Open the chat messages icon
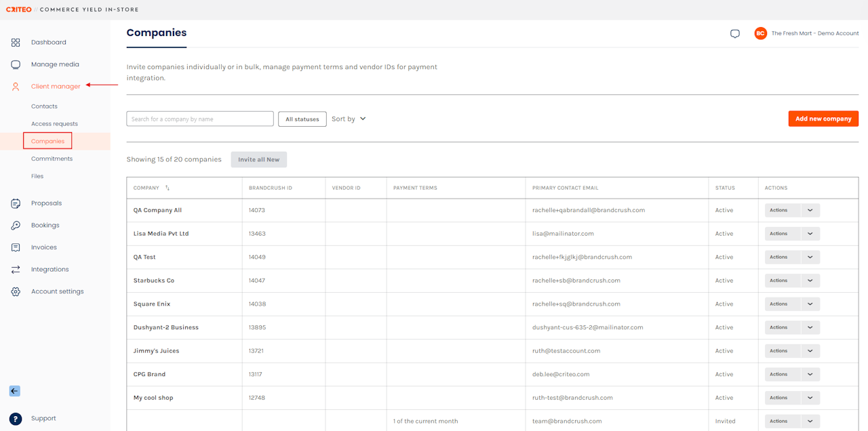The height and width of the screenshot is (431, 868). pyautogui.click(x=735, y=34)
